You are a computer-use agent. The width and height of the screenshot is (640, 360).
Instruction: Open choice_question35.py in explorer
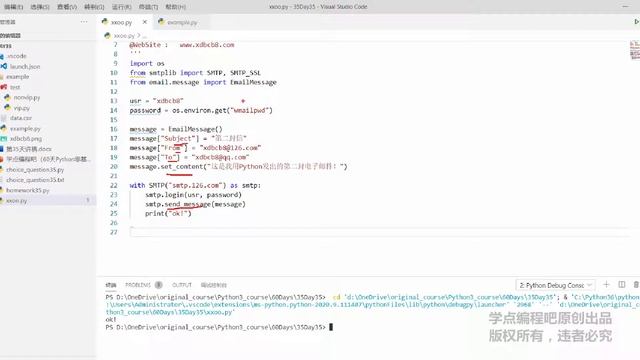35,169
